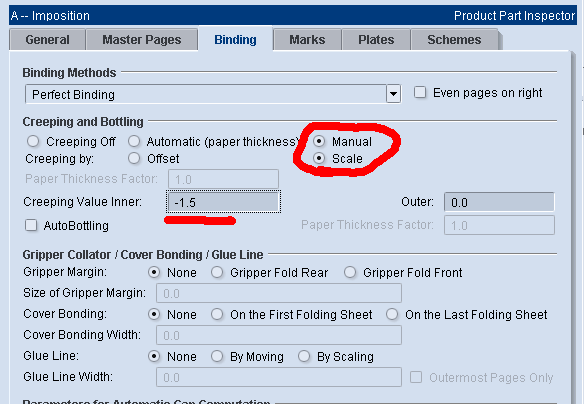The width and height of the screenshot is (584, 404).
Task: Click the Outer creeping value field
Action: point(499,202)
